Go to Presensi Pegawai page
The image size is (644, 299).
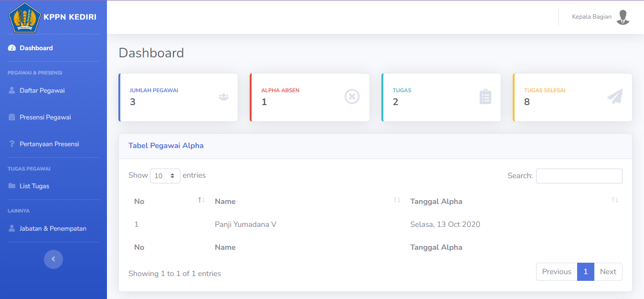[45, 117]
